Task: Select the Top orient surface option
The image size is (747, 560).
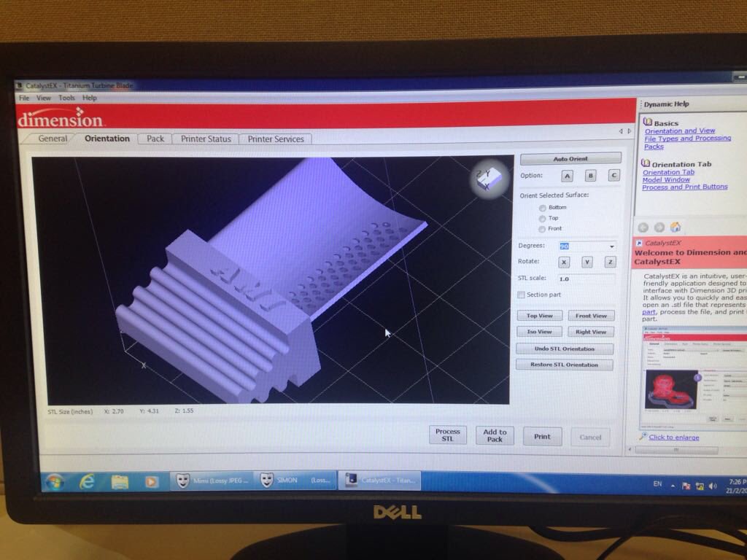Action: [x=542, y=217]
